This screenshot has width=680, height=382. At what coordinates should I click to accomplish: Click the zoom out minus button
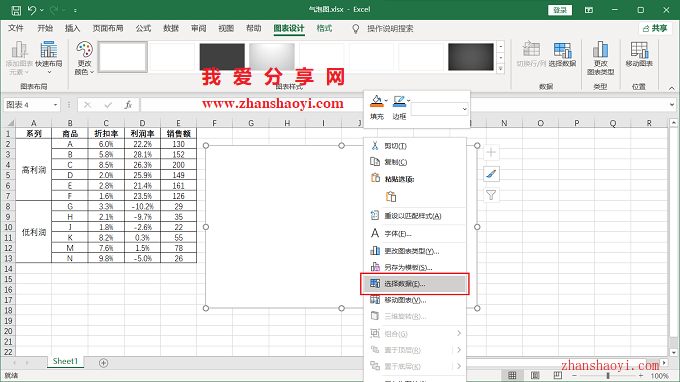click(574, 375)
